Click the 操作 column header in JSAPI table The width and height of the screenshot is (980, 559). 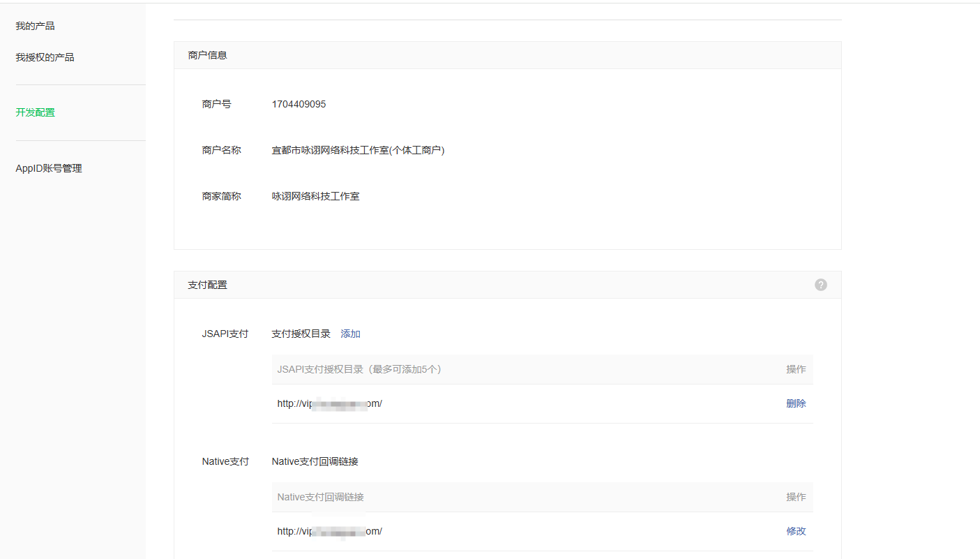click(796, 369)
